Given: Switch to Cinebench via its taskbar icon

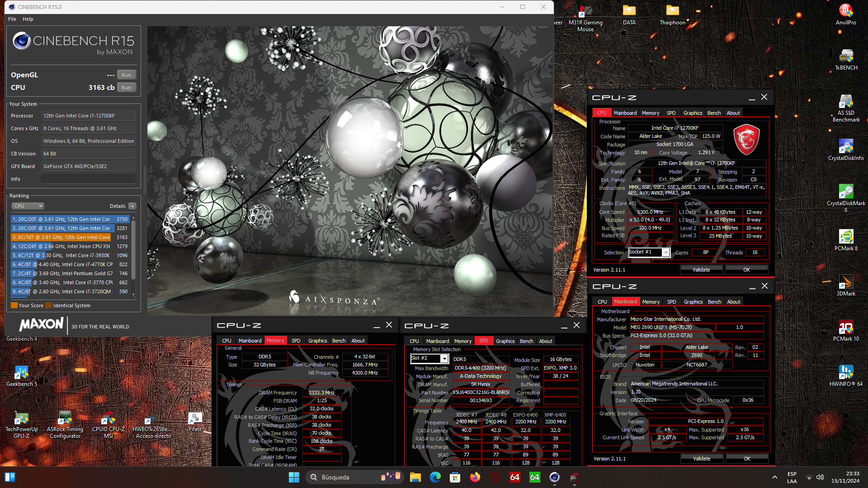Looking at the screenshot, I should tap(554, 477).
